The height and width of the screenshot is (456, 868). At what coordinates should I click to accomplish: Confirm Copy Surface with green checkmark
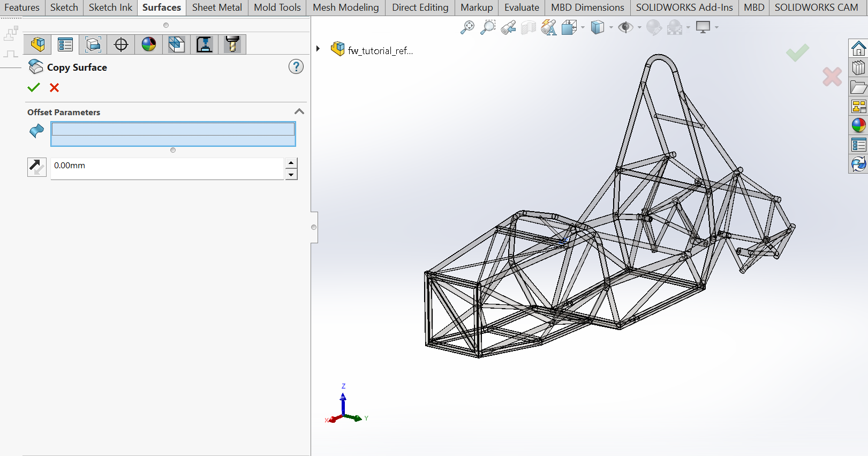[x=34, y=87]
